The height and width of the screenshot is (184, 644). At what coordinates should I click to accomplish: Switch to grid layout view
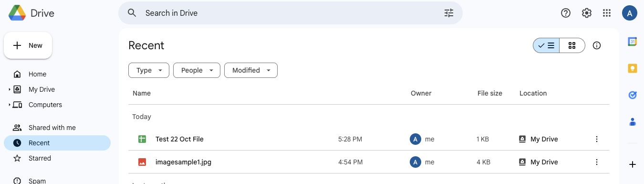[572, 45]
